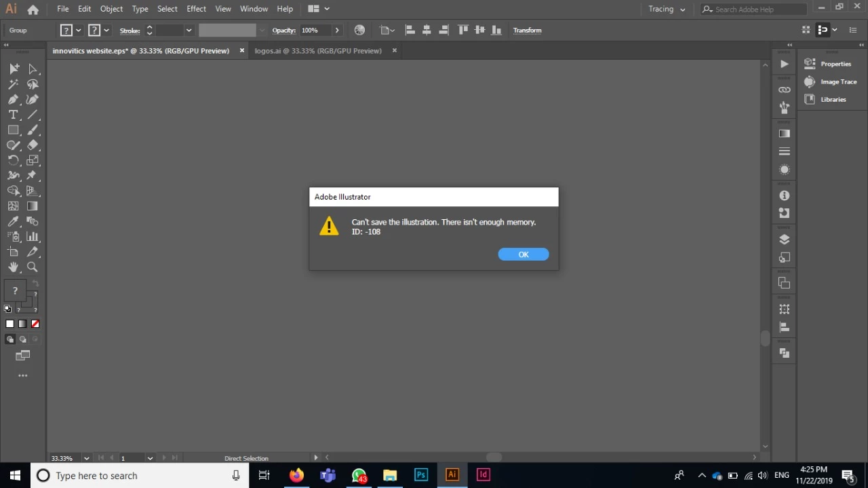Open the Document Info panel icon
This screenshot has height=488, width=868.
pos(785,195)
